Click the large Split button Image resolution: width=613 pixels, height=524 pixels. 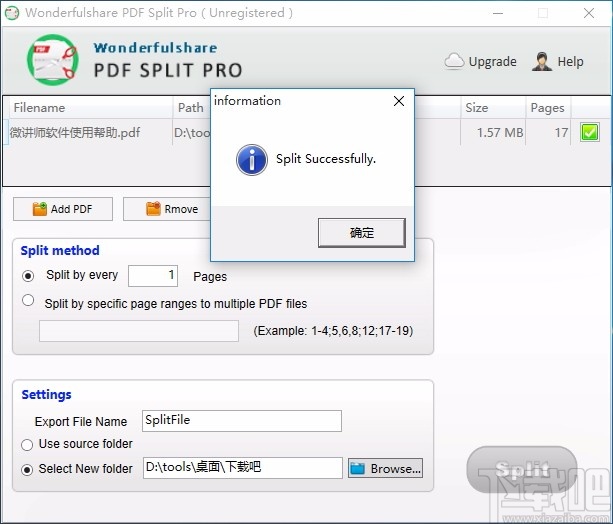522,469
